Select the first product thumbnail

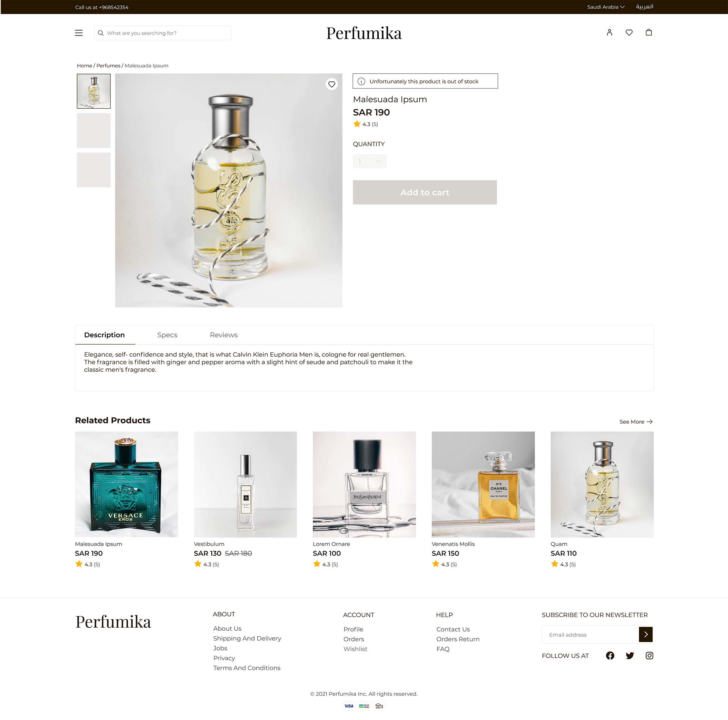pyautogui.click(x=94, y=91)
